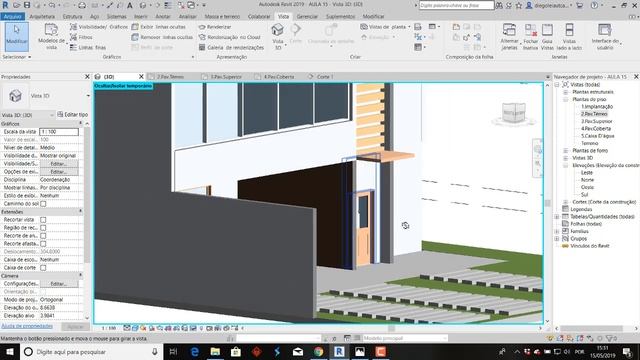Open Revit from the taskbar

click(x=339, y=351)
